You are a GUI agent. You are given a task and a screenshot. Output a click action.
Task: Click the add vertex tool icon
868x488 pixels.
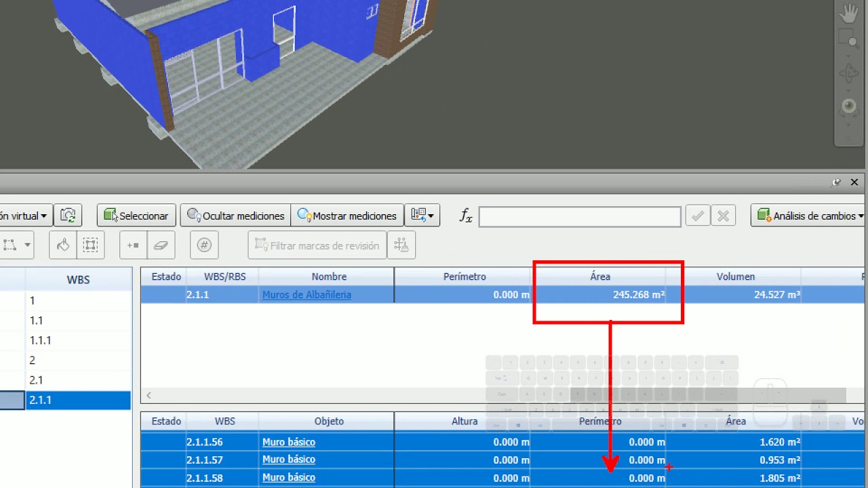[134, 245]
